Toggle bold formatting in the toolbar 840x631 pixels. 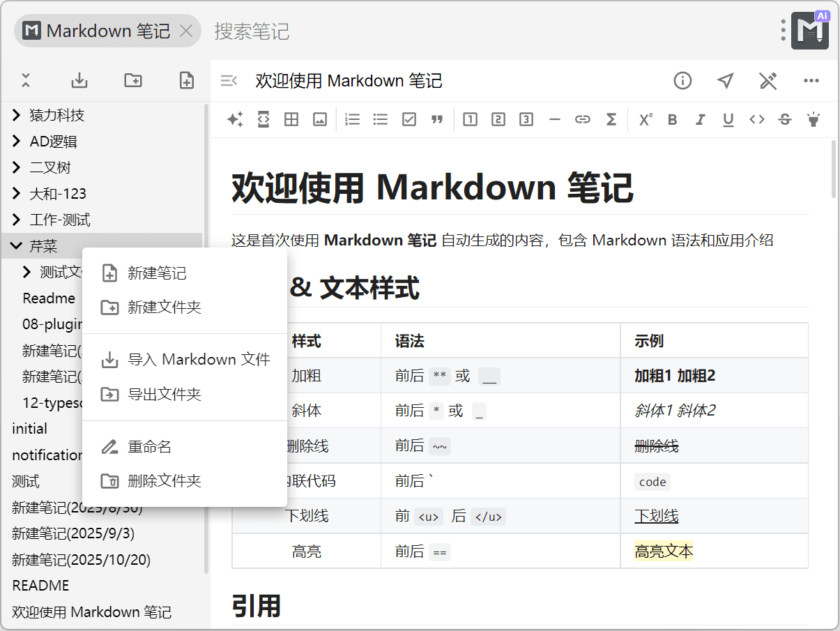[672, 119]
